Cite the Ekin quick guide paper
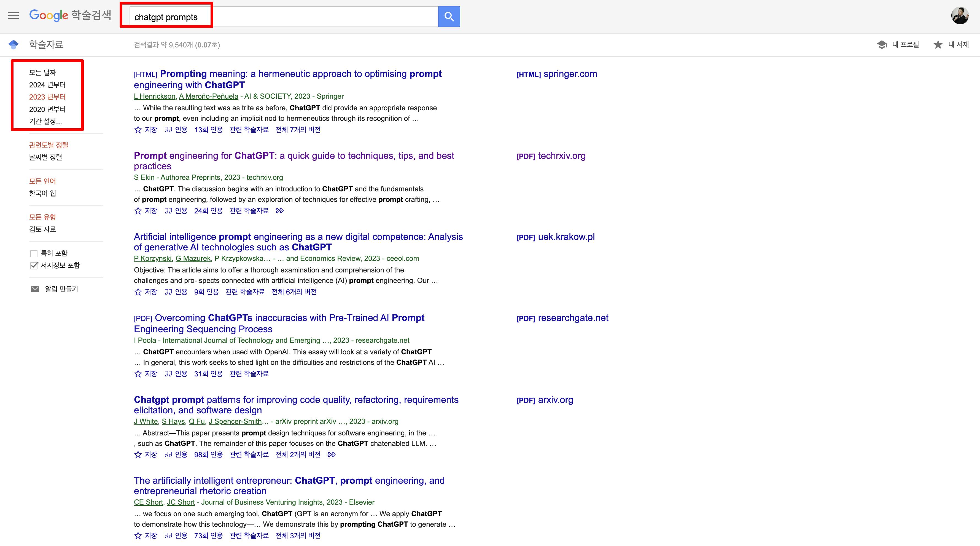This screenshot has width=980, height=546. (176, 211)
